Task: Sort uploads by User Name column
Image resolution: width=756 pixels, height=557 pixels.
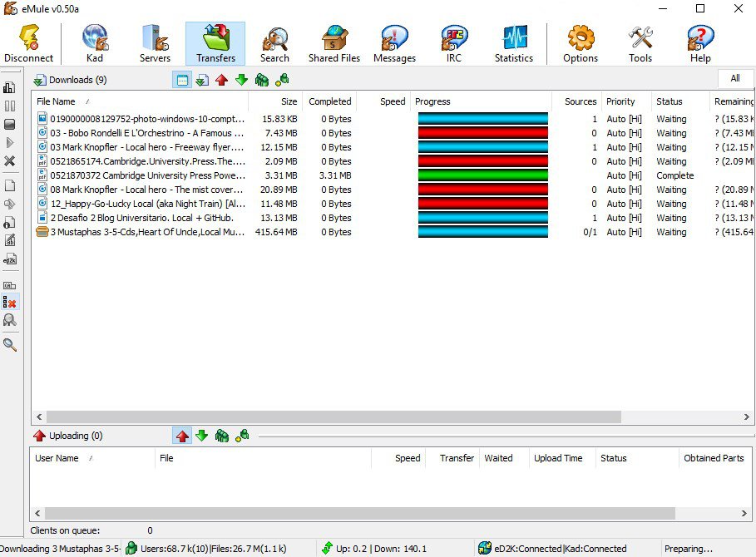Action: click(x=92, y=458)
